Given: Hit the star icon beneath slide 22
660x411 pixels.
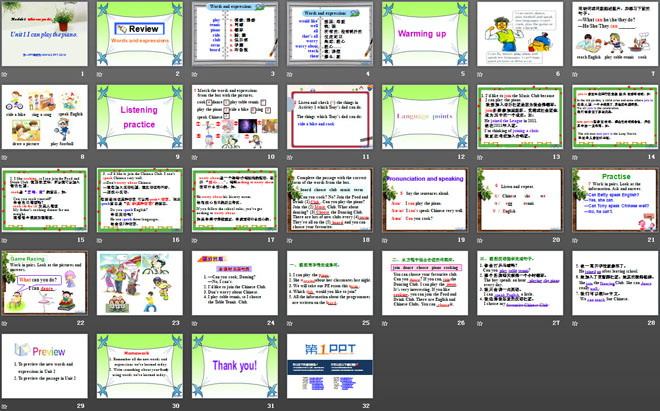Looking at the screenshot, I should coord(4,323).
